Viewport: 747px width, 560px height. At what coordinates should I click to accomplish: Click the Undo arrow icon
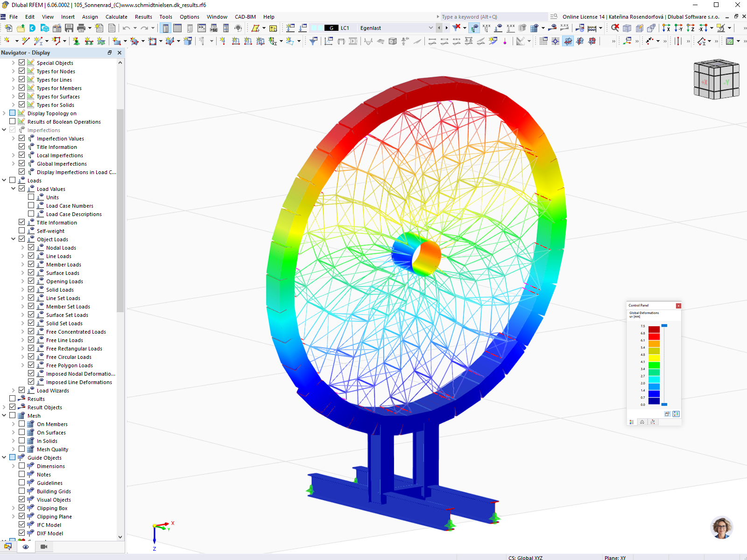click(126, 28)
